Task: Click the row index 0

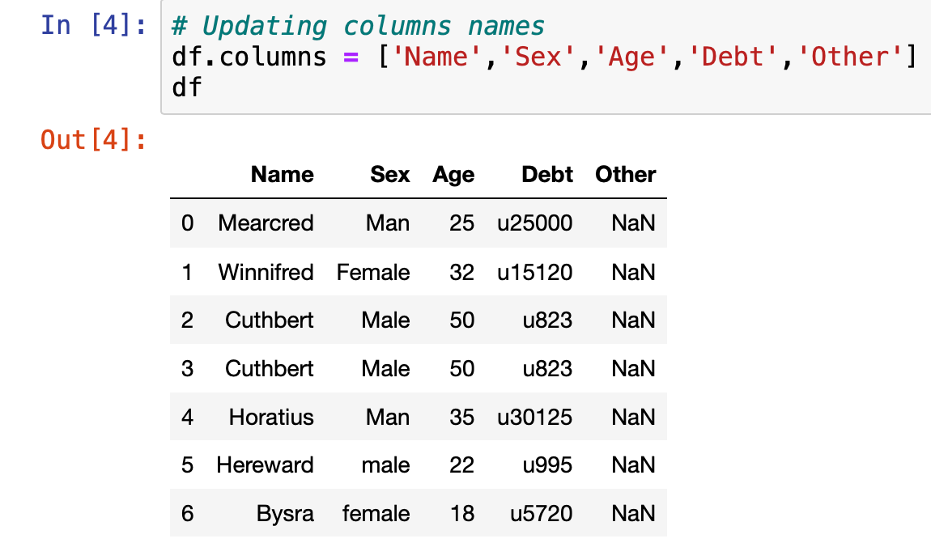Action: 187,223
